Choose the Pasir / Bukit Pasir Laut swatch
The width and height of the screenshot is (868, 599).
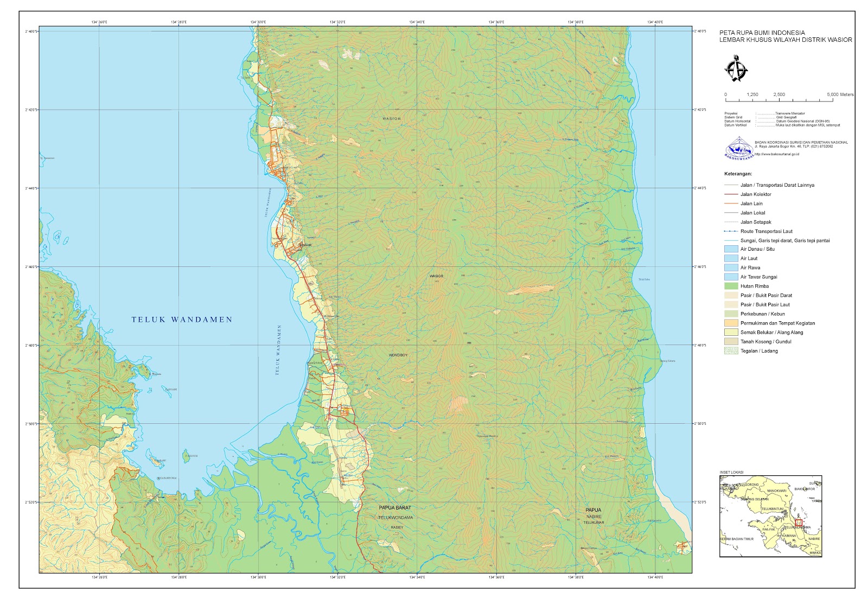731,304
